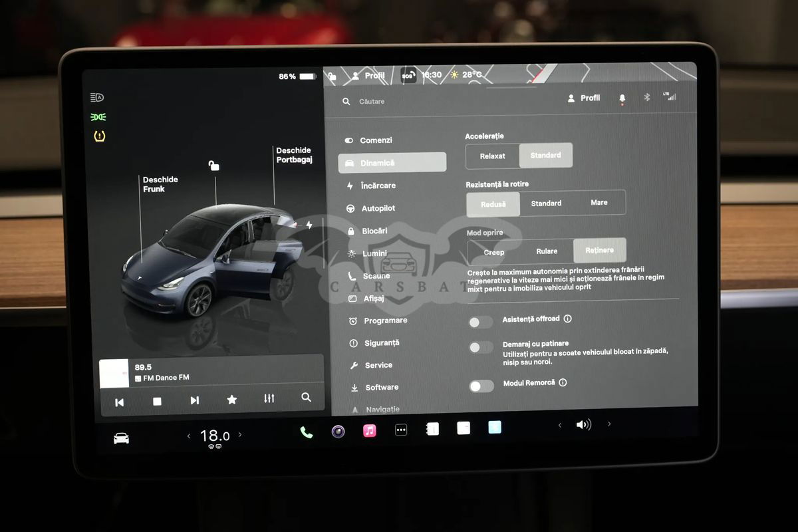
Task: Raise volume with right arrow
Action: 609,424
